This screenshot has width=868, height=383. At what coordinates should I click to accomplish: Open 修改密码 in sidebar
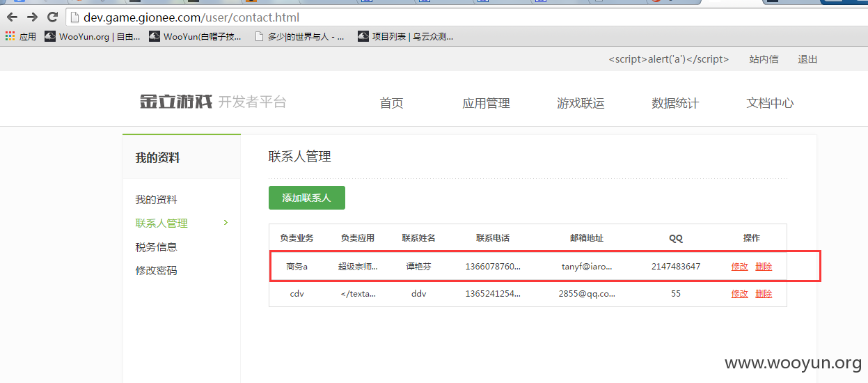(x=156, y=271)
